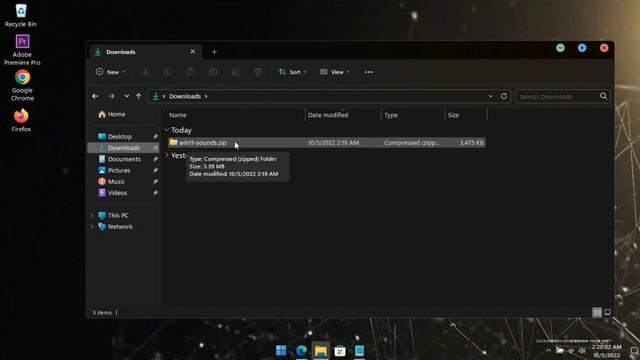
Task: Open Microsoft Edge from taskbar
Action: click(301, 350)
